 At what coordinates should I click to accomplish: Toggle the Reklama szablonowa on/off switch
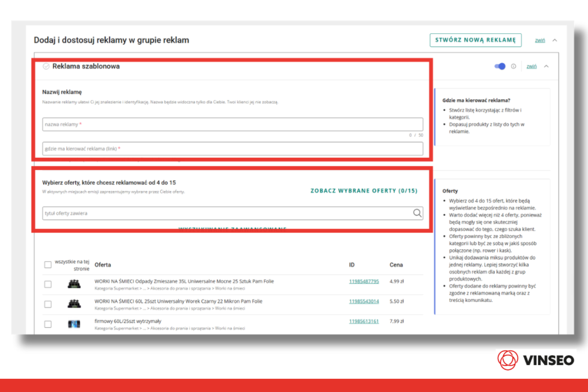[x=500, y=66]
